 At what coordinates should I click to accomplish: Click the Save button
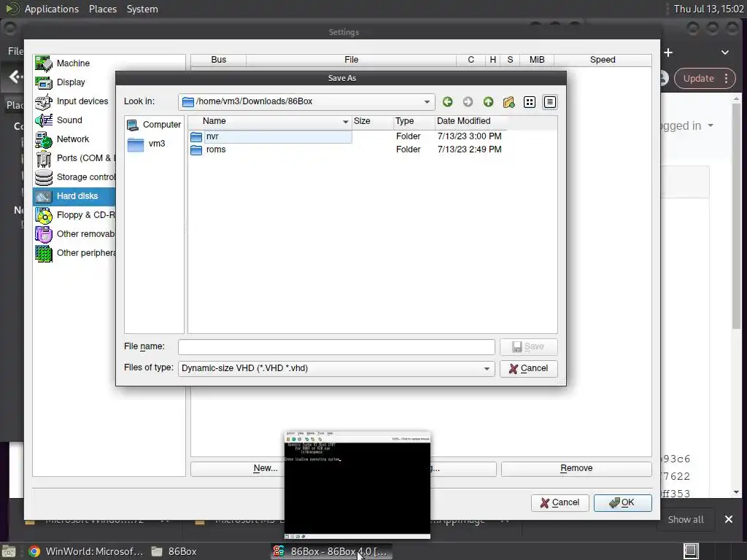pyautogui.click(x=528, y=347)
